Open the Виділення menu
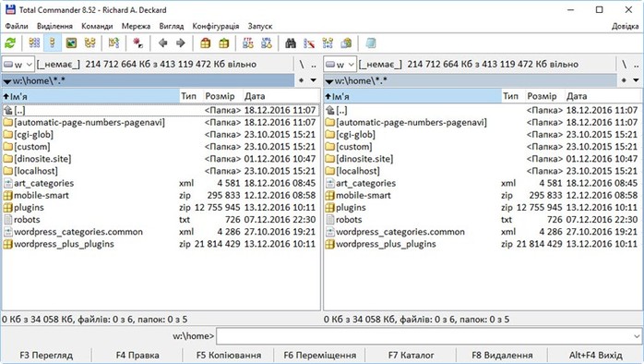Image resolution: width=644 pixels, height=364 pixels. (54, 26)
